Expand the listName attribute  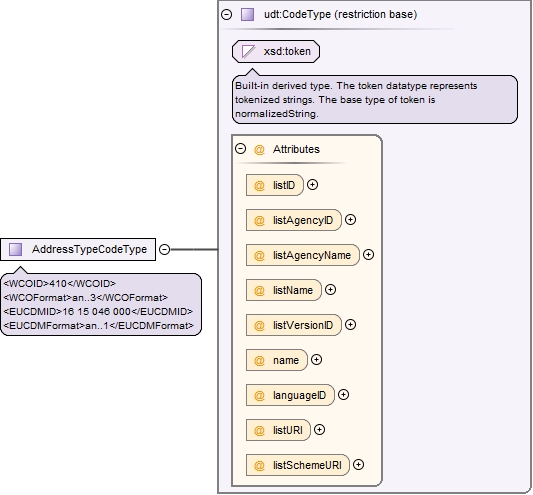[330, 290]
